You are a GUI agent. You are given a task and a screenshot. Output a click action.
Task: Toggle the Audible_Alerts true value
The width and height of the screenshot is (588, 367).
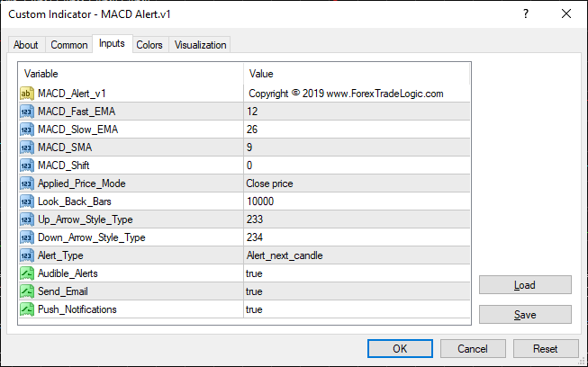(x=357, y=273)
